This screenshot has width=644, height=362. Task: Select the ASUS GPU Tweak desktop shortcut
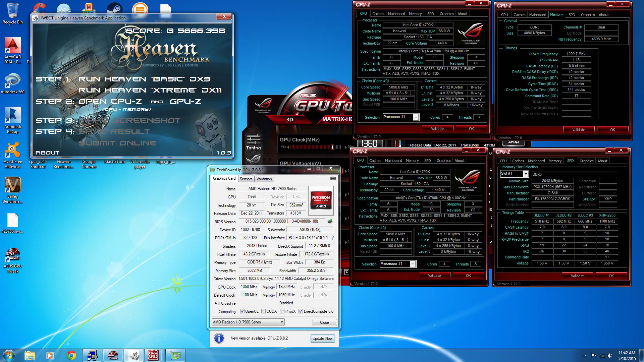click(12, 260)
